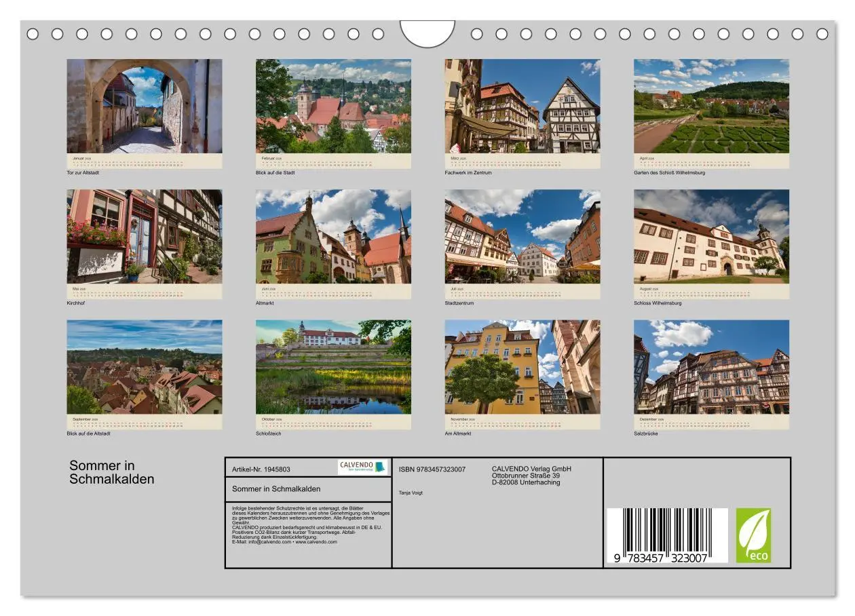Image resolution: width=855 pixels, height=616 pixels.
Task: Click the author name 'Tanja Voigt'
Action: [411, 493]
